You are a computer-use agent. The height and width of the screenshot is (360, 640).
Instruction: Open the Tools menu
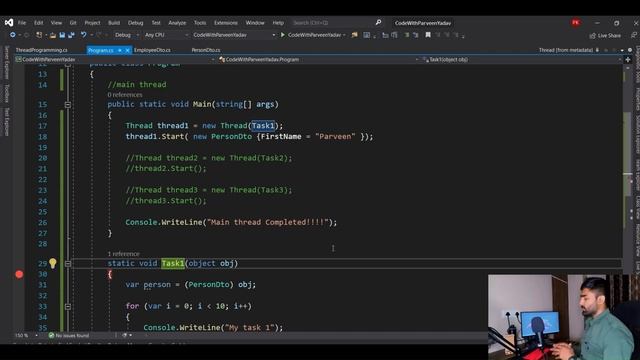pyautogui.click(x=200, y=23)
